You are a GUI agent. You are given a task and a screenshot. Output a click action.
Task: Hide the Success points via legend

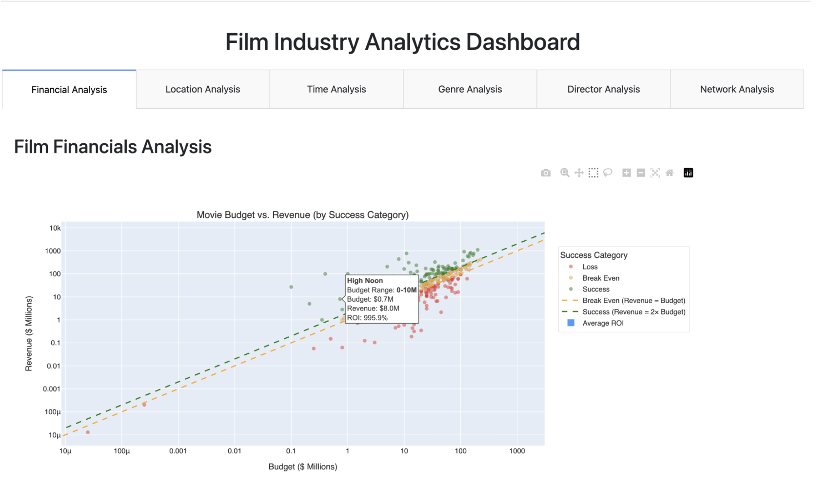(596, 289)
